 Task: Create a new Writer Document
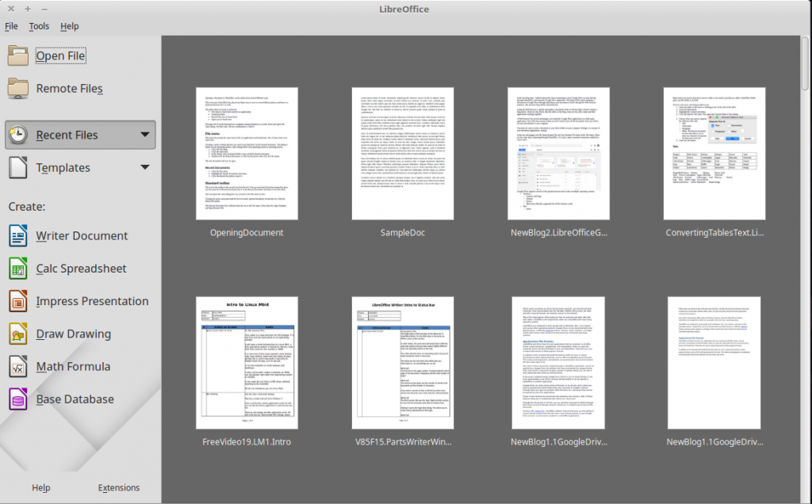(x=82, y=235)
